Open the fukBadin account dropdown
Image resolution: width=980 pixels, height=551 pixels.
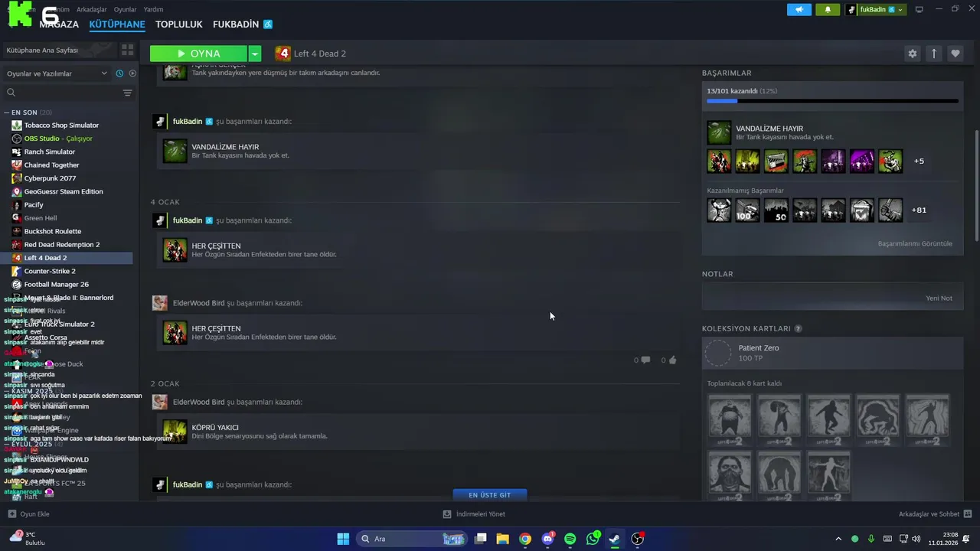click(876, 9)
